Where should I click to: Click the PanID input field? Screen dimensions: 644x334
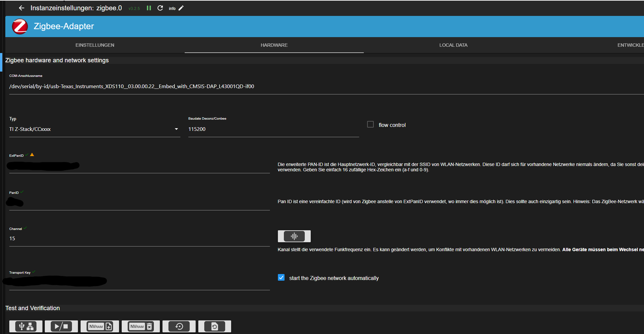point(140,202)
